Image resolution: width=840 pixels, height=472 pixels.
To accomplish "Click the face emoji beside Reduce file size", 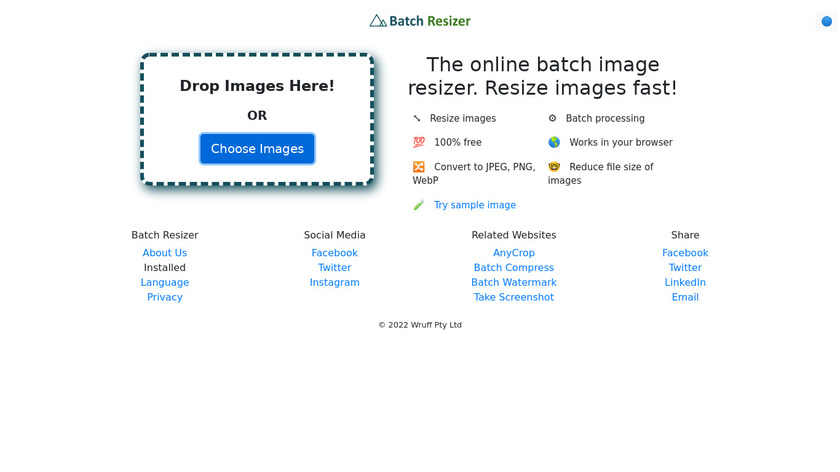I will point(554,167).
